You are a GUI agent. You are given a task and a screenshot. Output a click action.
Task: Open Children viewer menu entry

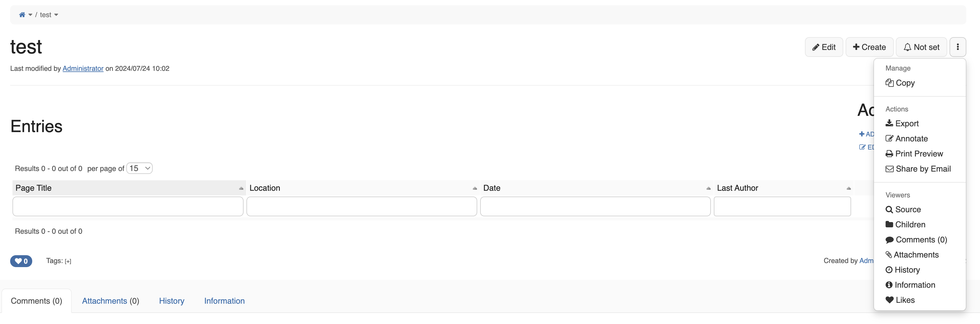click(905, 225)
